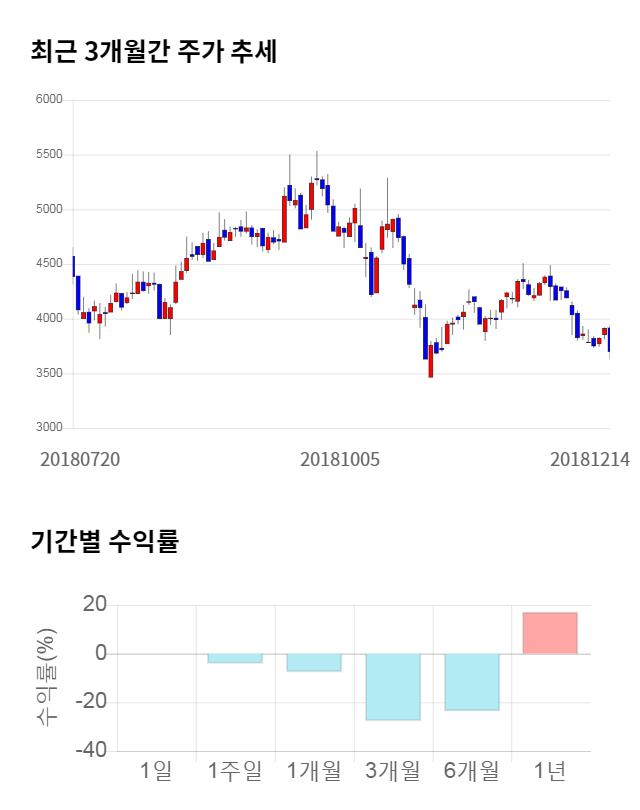Select the pink 1년 return bar
640x810 pixels.
coord(550,633)
